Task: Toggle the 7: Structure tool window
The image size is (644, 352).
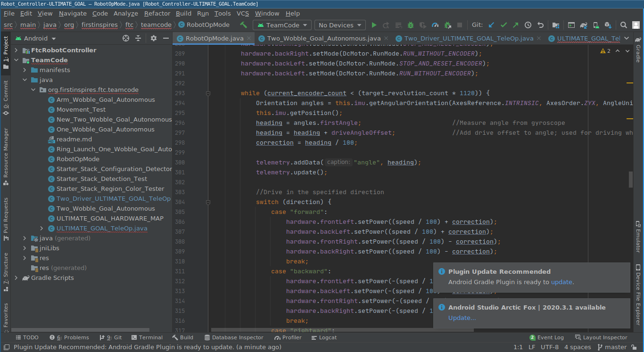Action: [6, 272]
